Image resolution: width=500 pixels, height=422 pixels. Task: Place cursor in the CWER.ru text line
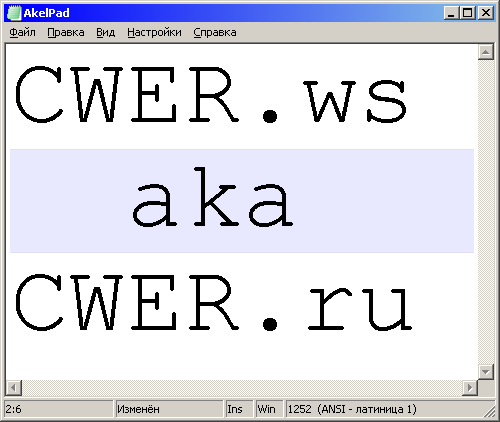pos(214,303)
